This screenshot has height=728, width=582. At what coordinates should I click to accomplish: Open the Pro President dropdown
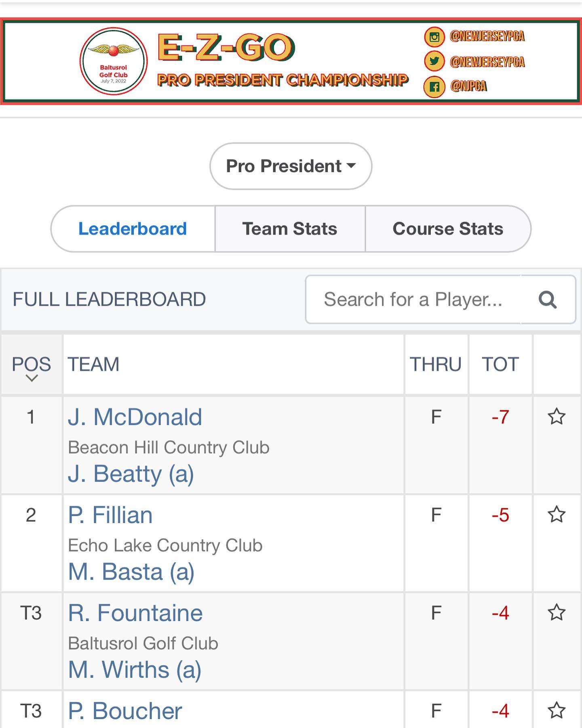(x=291, y=166)
